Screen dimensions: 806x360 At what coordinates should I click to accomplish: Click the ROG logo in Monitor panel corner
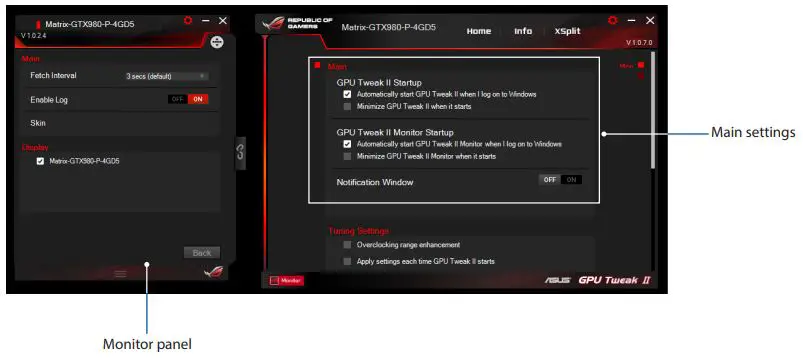[213, 272]
